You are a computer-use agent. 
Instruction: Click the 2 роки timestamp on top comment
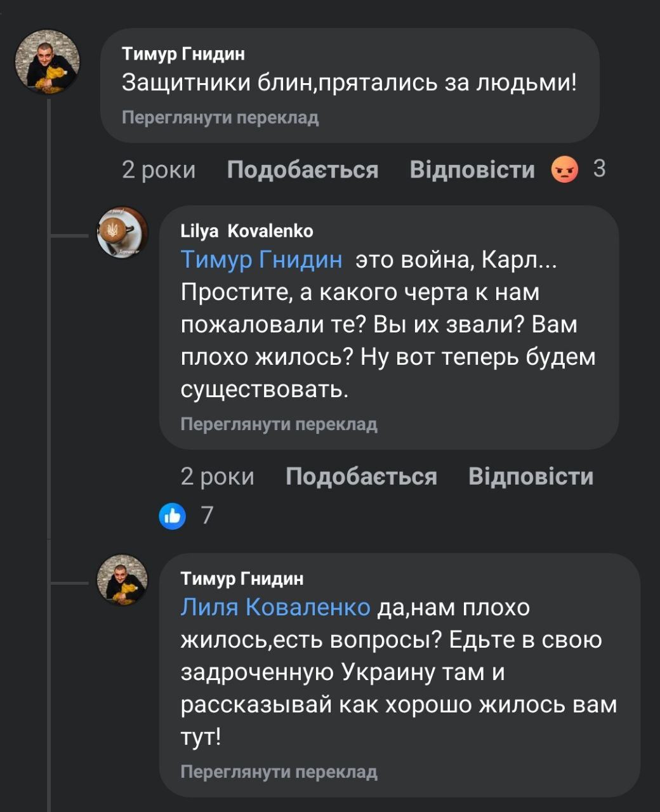[x=159, y=169]
